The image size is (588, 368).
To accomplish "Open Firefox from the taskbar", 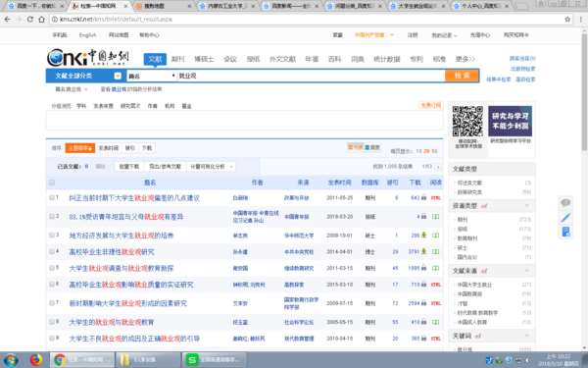I will click(36, 360).
